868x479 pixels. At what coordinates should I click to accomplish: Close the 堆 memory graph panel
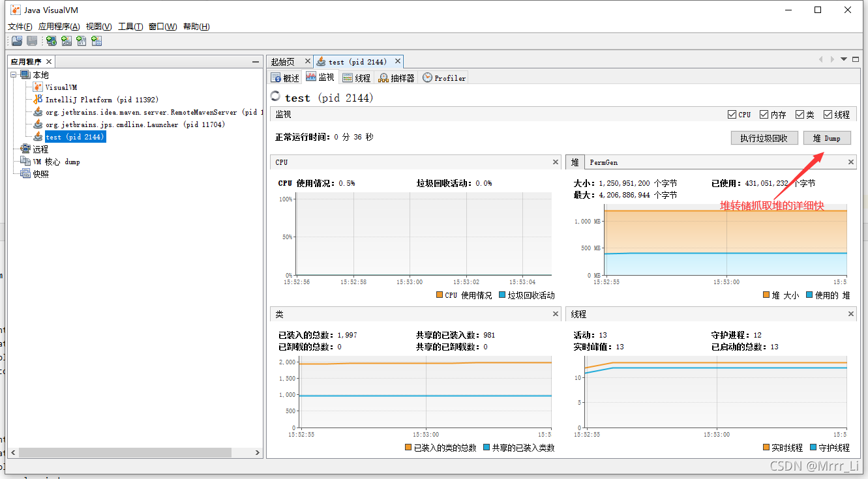[x=851, y=162]
